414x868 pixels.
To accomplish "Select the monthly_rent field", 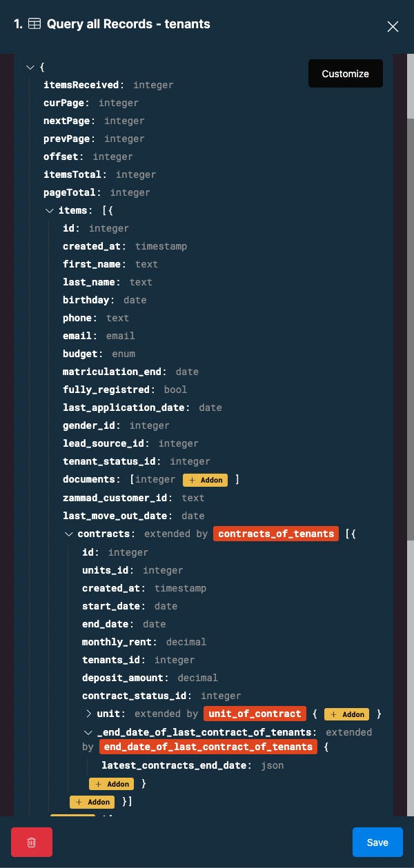I will 144,642.
